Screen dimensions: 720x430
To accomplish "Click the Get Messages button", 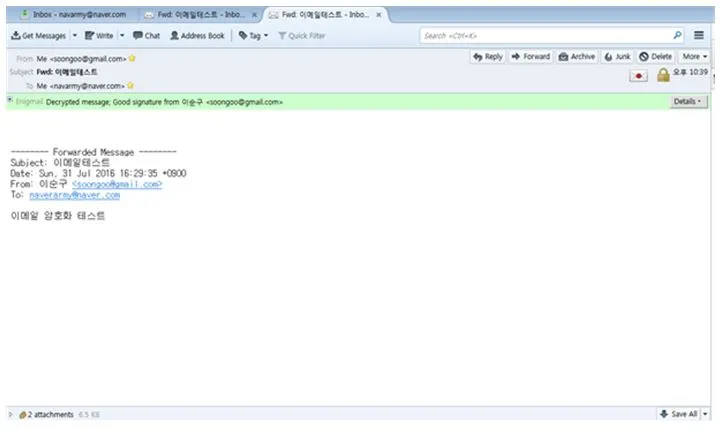I will pyautogui.click(x=39, y=35).
